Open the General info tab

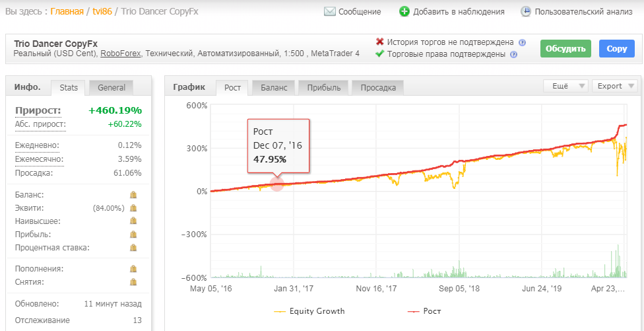coord(112,88)
